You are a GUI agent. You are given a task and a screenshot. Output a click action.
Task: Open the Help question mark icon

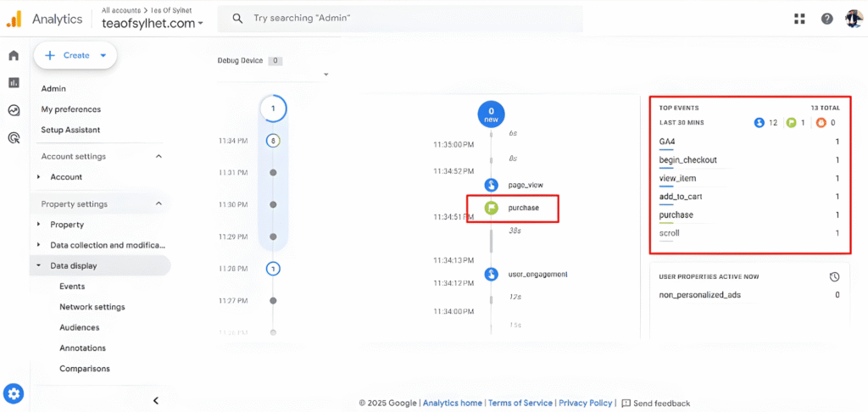click(826, 19)
